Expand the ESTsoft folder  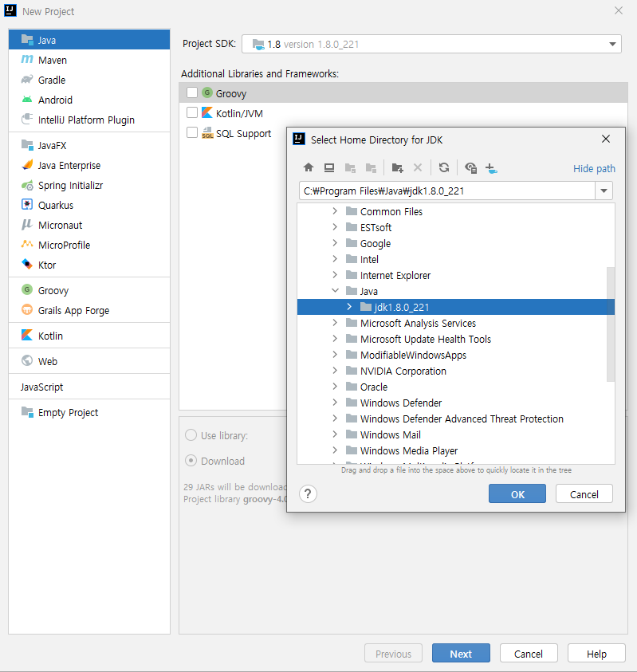(335, 226)
